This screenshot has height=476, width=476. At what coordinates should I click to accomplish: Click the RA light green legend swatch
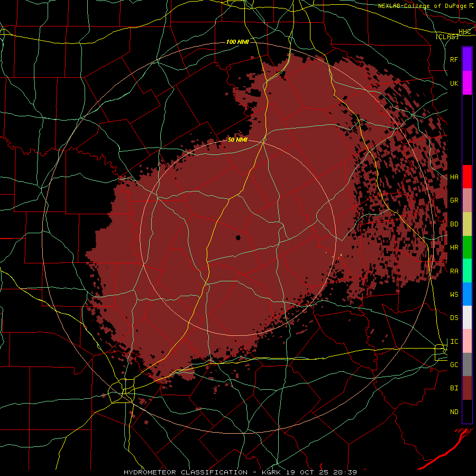click(x=467, y=271)
